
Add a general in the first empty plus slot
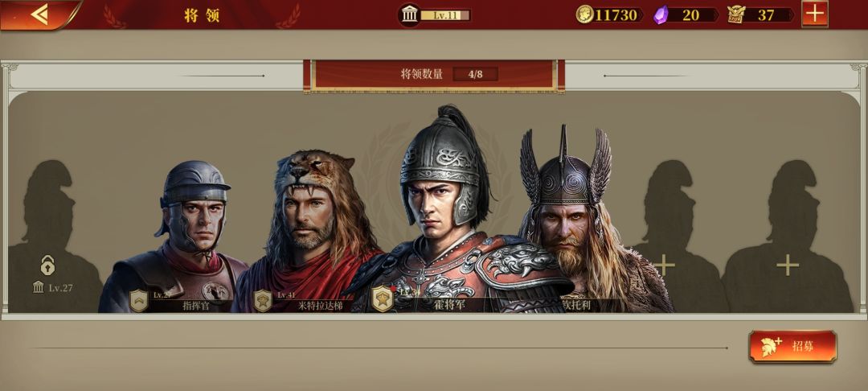[663, 265]
